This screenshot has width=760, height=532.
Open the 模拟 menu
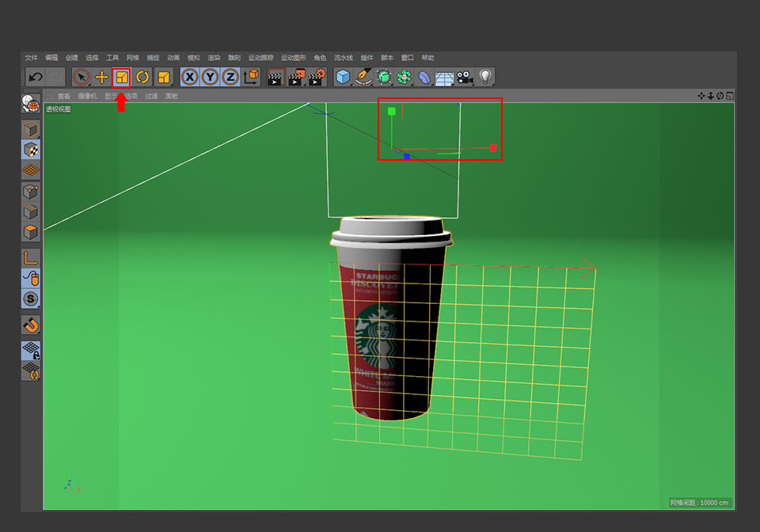pos(194,58)
